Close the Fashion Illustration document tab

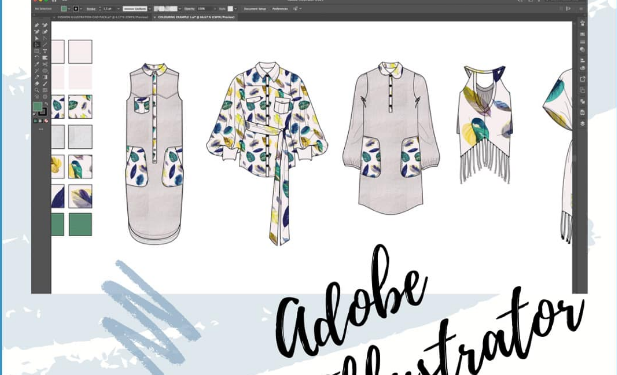tap(54, 17)
